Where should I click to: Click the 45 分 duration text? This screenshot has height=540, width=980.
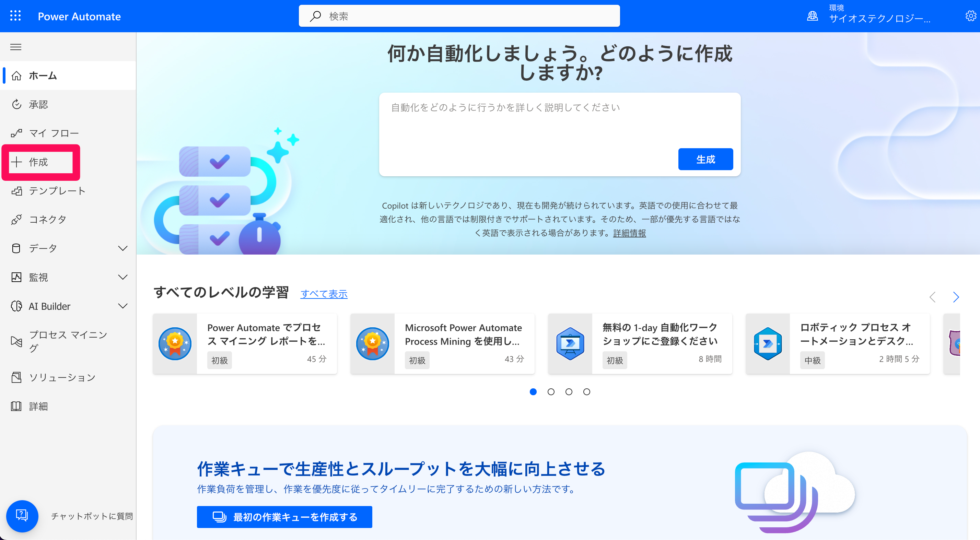pyautogui.click(x=316, y=359)
